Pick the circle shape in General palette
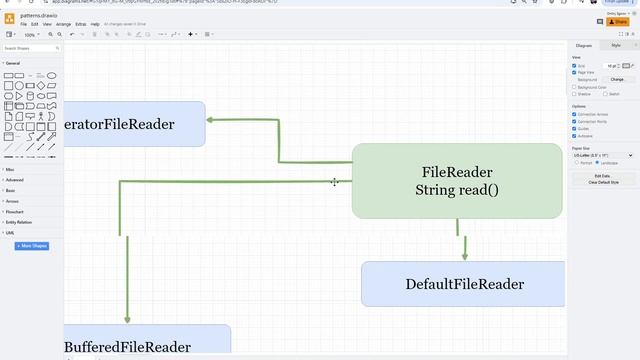 point(19,86)
